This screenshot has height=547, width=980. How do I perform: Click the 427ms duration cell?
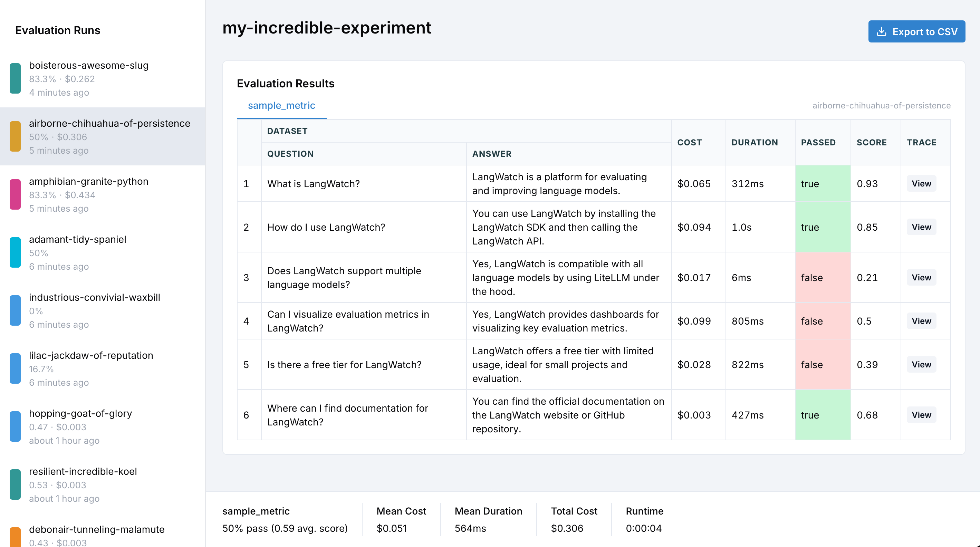coord(760,415)
